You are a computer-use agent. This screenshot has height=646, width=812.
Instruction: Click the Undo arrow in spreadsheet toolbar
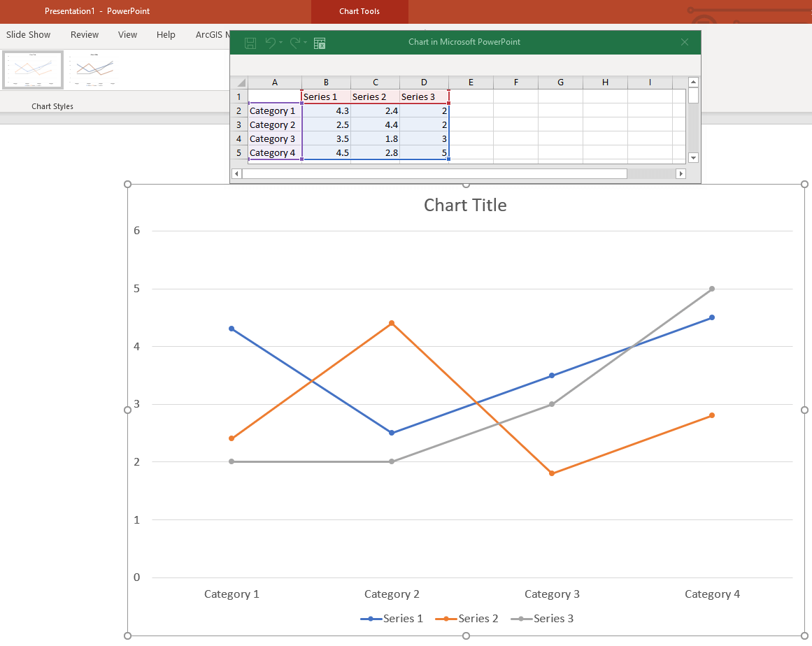pyautogui.click(x=271, y=43)
